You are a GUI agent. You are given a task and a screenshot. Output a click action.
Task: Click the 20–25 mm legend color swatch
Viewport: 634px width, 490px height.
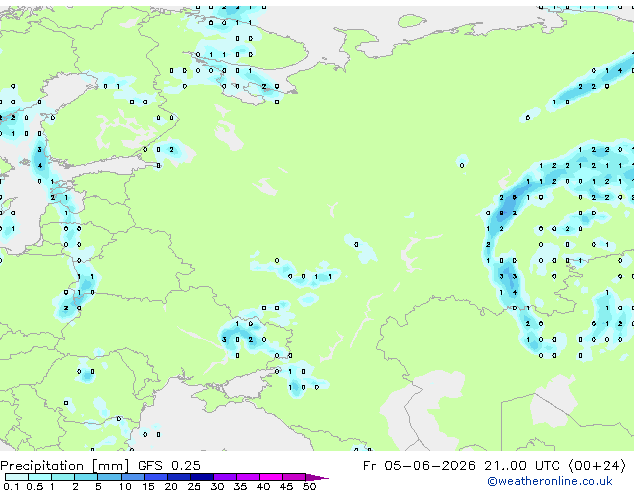(179, 477)
